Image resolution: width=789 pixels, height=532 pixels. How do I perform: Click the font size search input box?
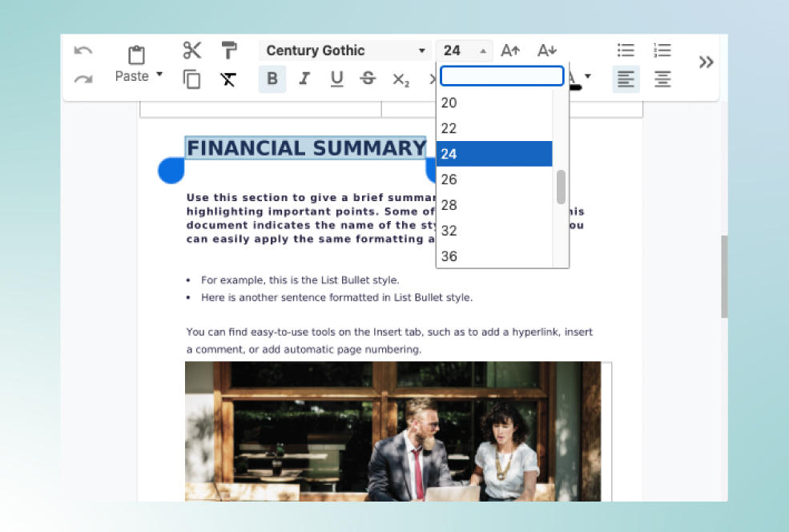[x=502, y=76]
